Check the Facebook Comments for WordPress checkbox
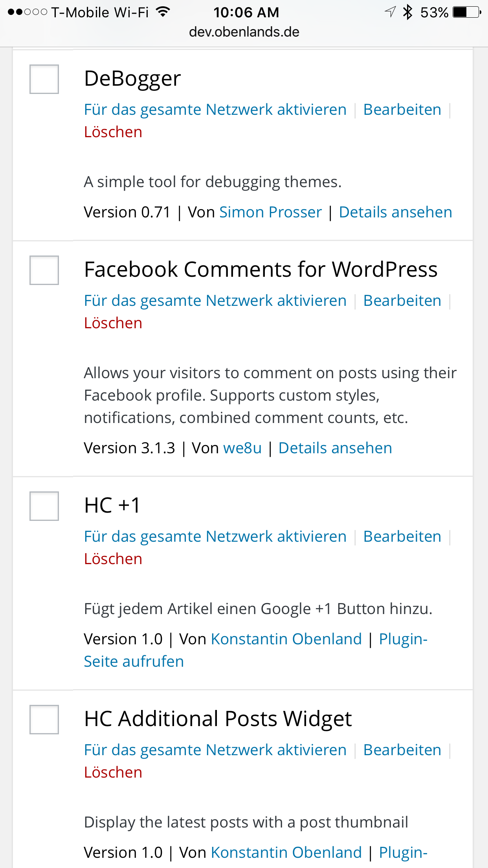Image resolution: width=488 pixels, height=868 pixels. coord(44,270)
